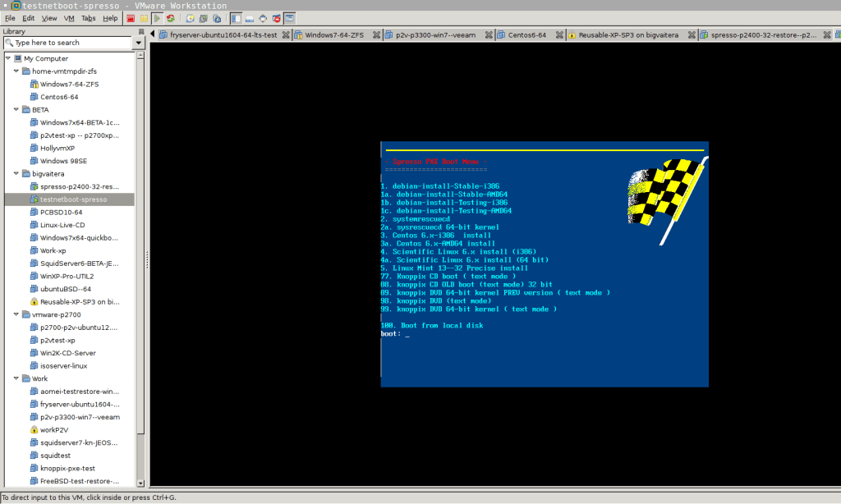Click the library search field
Image resolution: width=841 pixels, height=504 pixels.
coord(67,43)
